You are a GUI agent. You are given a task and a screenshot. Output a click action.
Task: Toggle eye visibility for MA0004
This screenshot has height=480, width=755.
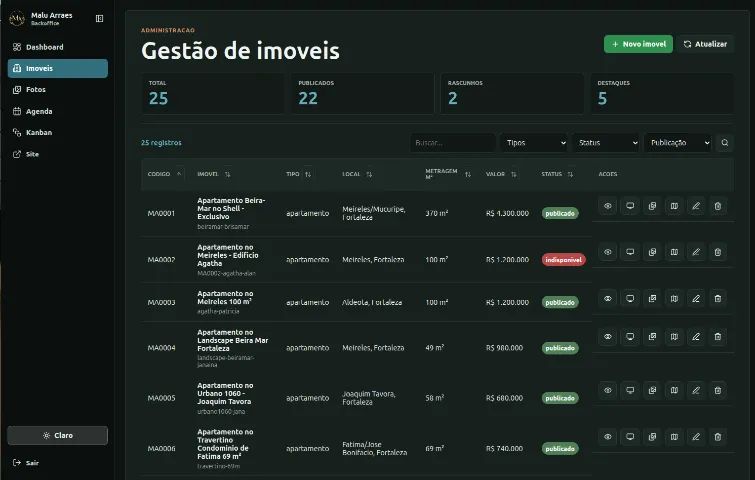click(x=608, y=337)
